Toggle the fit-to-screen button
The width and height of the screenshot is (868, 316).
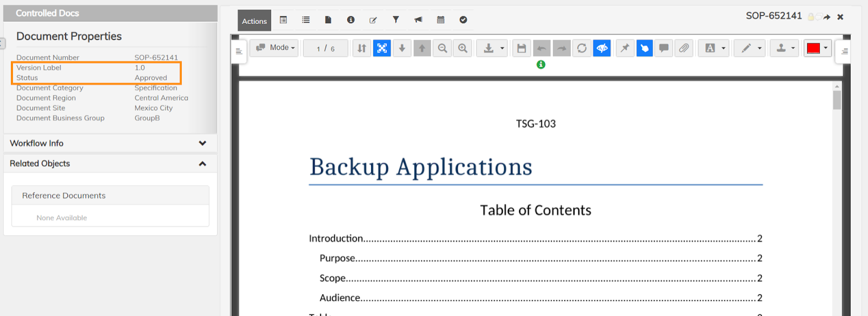pyautogui.click(x=382, y=48)
